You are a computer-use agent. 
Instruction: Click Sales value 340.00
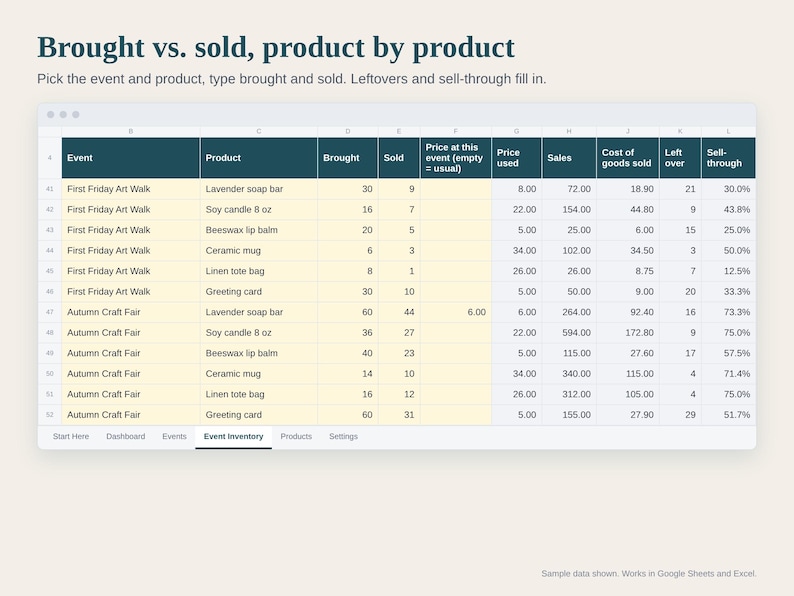point(576,374)
